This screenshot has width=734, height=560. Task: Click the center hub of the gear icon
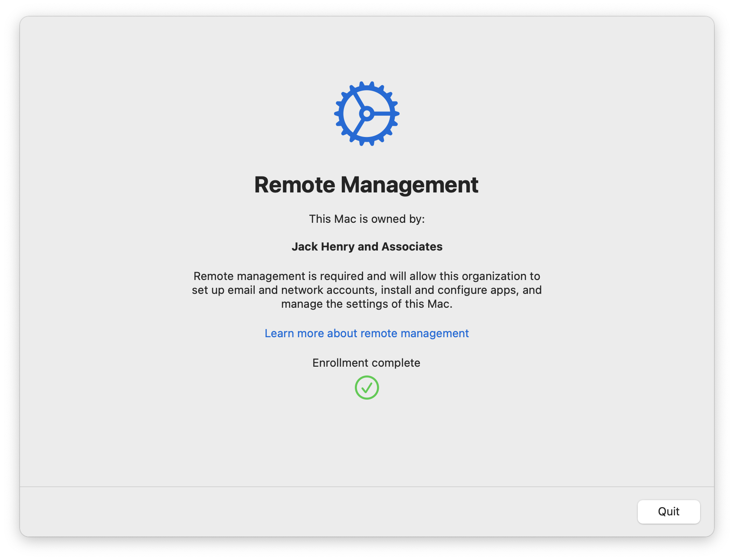pos(367,114)
